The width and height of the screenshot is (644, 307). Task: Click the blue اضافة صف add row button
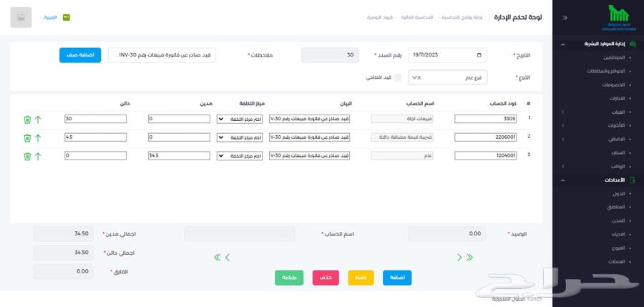click(80, 55)
